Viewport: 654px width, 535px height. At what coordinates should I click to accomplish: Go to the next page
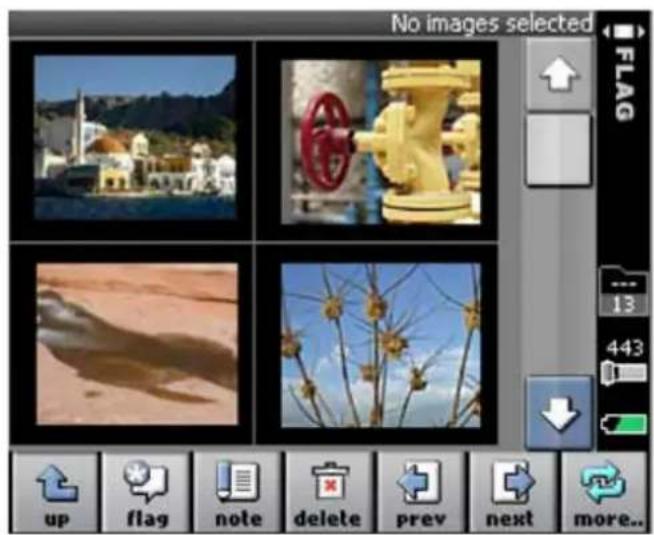(x=513, y=493)
